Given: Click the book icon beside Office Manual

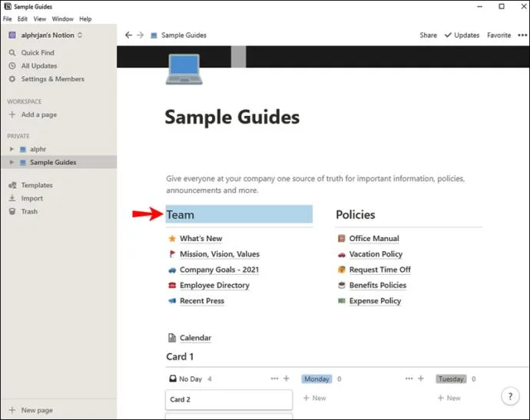Looking at the screenshot, I should coord(341,239).
